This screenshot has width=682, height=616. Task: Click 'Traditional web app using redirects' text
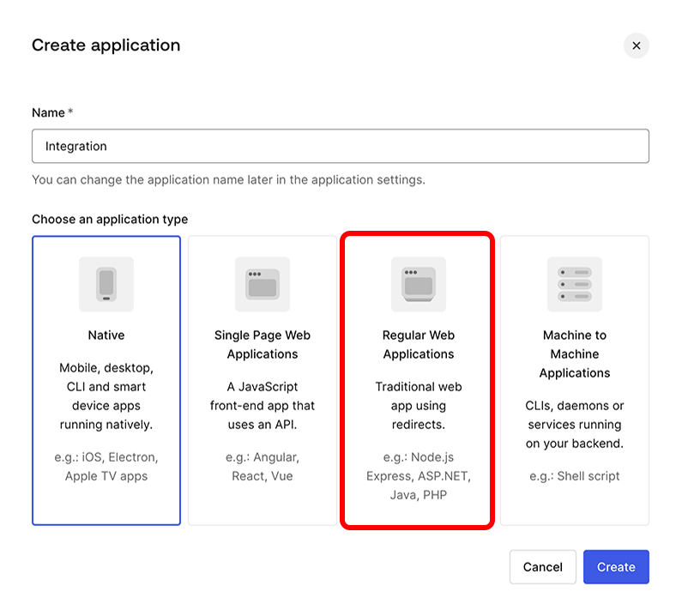(x=419, y=406)
